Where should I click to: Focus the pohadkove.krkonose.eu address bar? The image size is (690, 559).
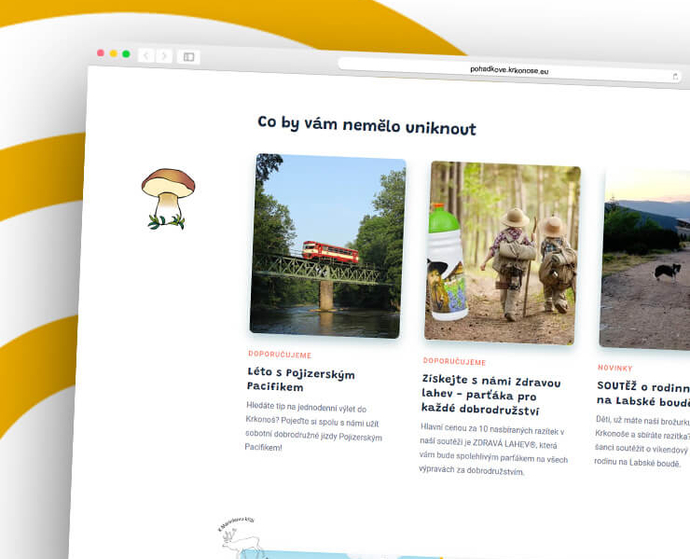509,70
